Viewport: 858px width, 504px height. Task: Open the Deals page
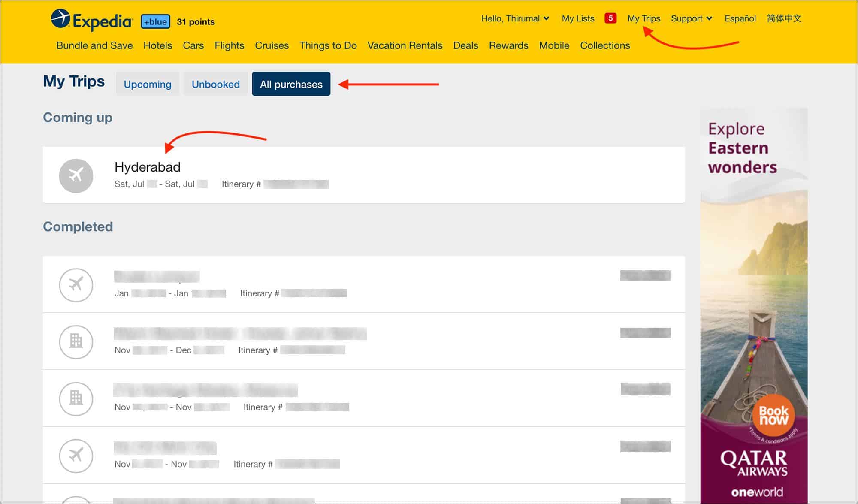click(x=465, y=45)
